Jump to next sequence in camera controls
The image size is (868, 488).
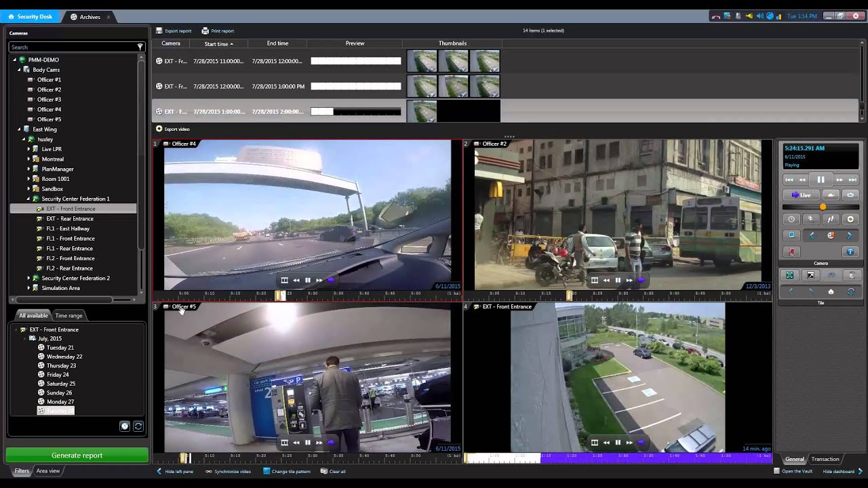click(x=852, y=180)
